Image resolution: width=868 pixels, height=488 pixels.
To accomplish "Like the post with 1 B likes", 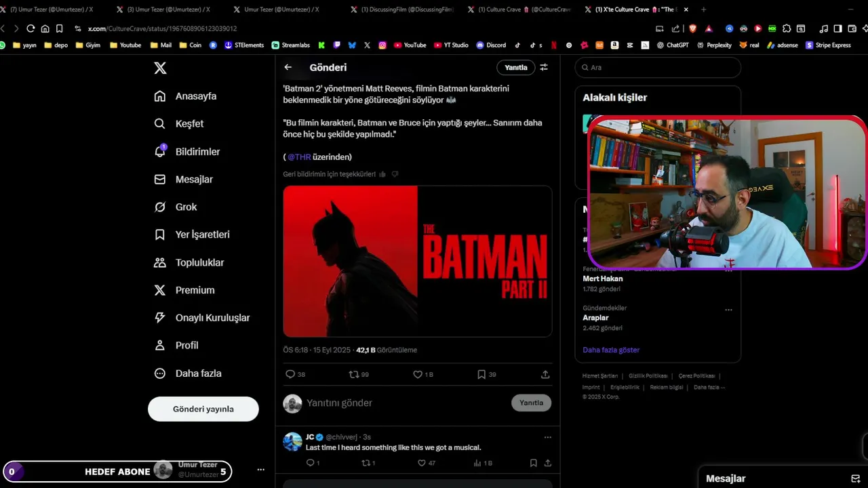I will pyautogui.click(x=423, y=374).
